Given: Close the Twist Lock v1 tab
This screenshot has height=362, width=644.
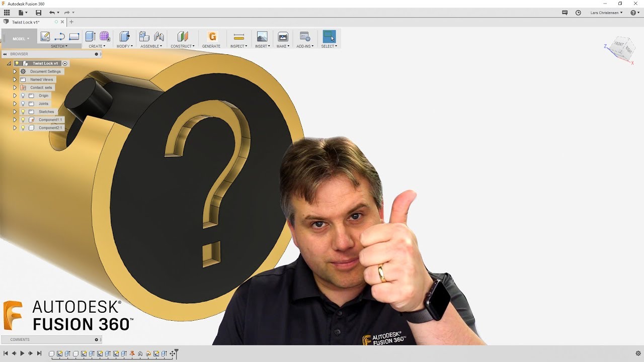Looking at the screenshot, I should 62,22.
